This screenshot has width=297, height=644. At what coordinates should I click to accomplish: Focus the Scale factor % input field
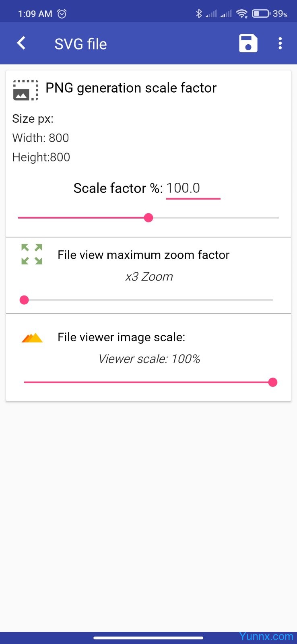point(193,188)
